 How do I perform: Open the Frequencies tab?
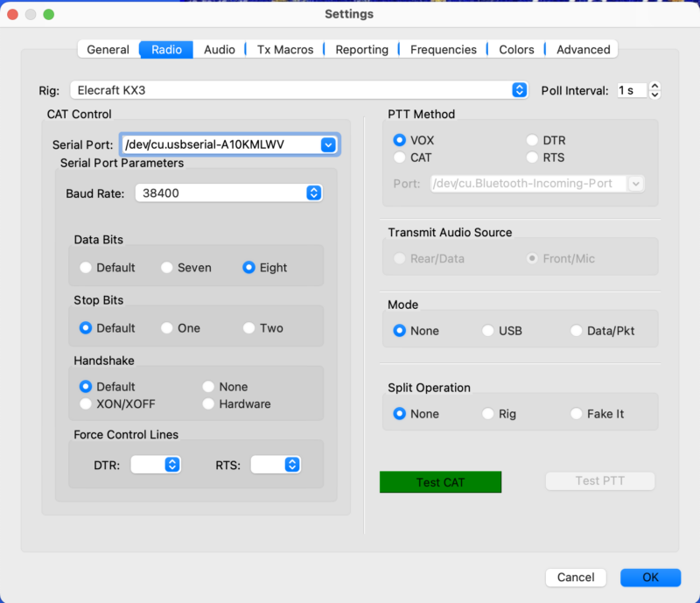(443, 50)
